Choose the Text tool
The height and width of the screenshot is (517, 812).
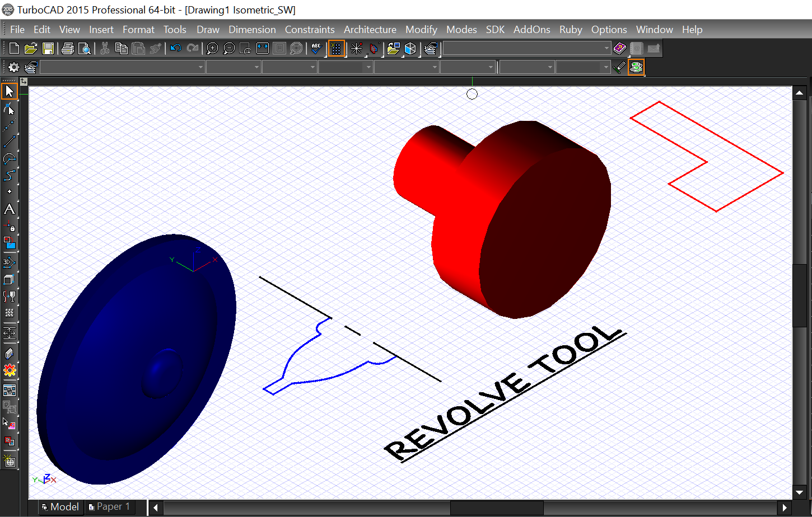9,209
